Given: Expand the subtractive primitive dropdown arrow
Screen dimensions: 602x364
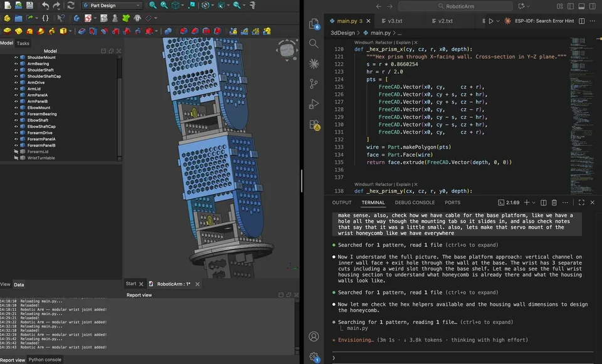Looking at the screenshot, I should [156, 31].
